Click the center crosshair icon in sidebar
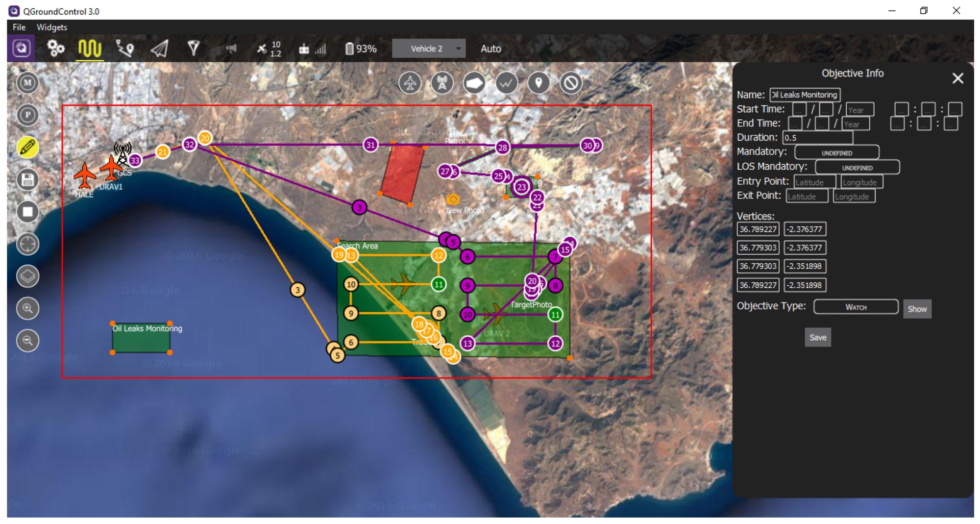 [x=27, y=244]
